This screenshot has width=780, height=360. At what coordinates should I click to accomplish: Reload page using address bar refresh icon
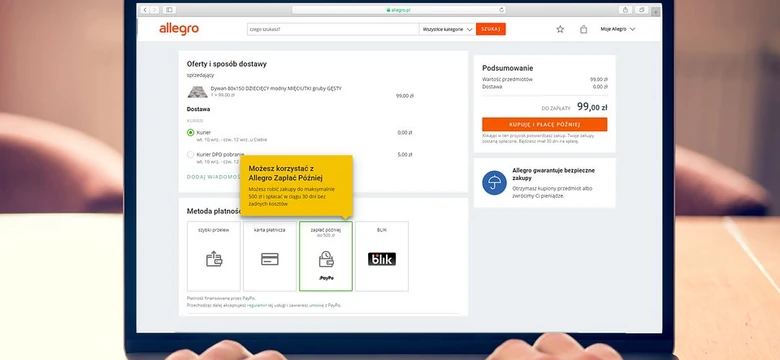point(501,10)
